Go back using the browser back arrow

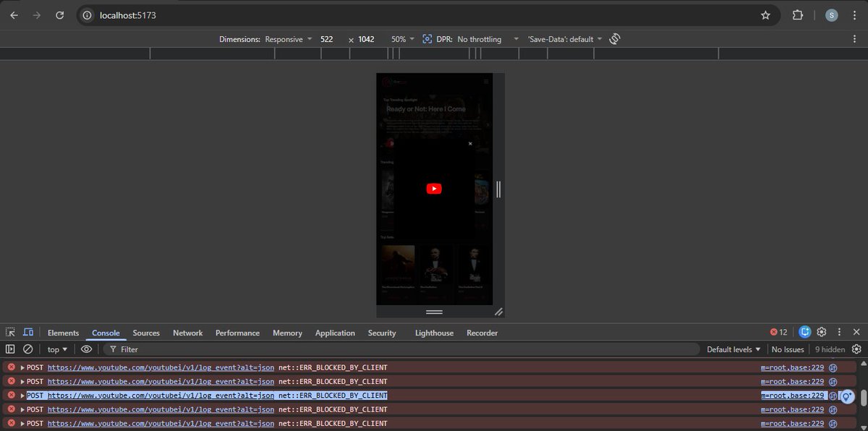(14, 15)
